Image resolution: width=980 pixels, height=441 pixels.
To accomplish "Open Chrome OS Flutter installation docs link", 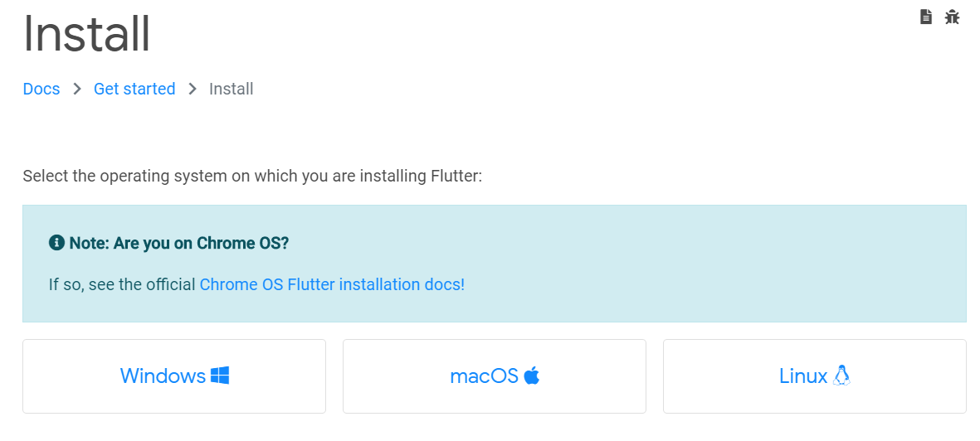I will pos(332,285).
